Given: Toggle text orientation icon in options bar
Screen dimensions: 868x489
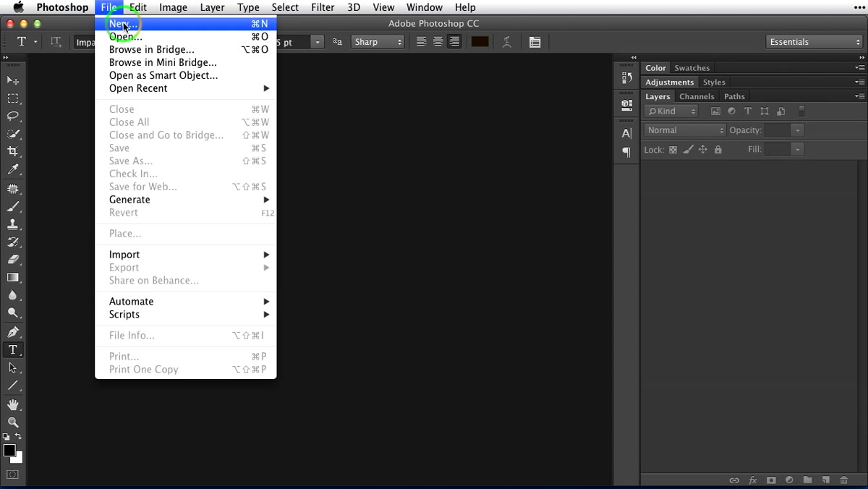Looking at the screenshot, I should click(56, 42).
